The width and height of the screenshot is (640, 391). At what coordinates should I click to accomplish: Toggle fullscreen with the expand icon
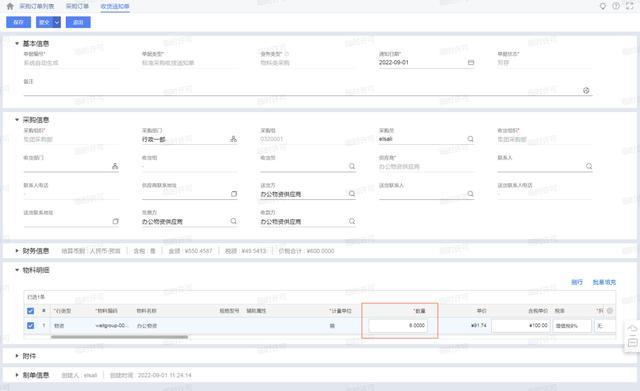click(630, 6)
